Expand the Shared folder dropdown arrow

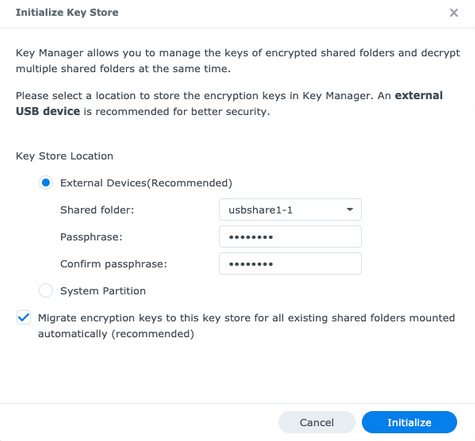(x=350, y=210)
